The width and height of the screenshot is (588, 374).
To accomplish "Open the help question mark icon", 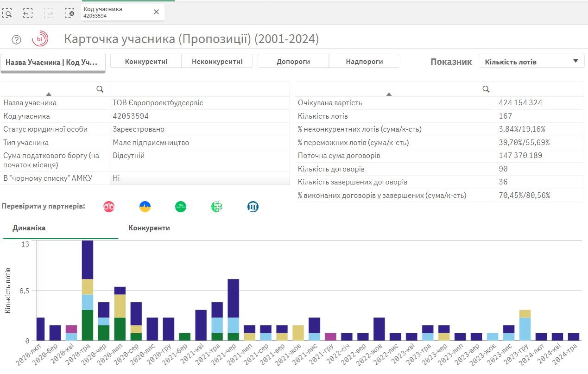I will tap(16, 39).
